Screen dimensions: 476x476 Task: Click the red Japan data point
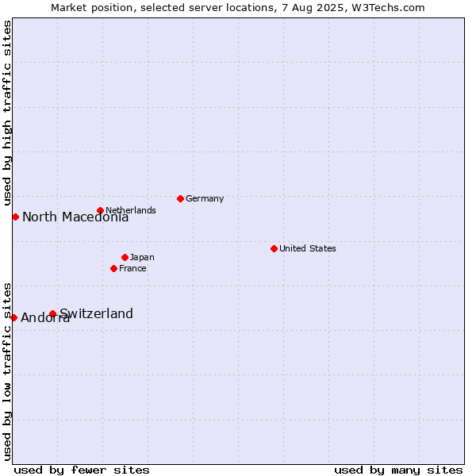[125, 257]
